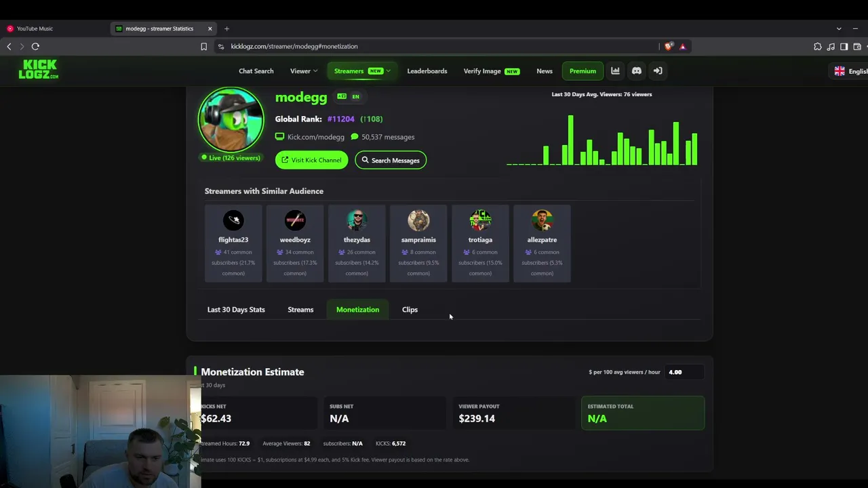Reload the current page
This screenshot has width=868, height=488.
click(x=35, y=46)
